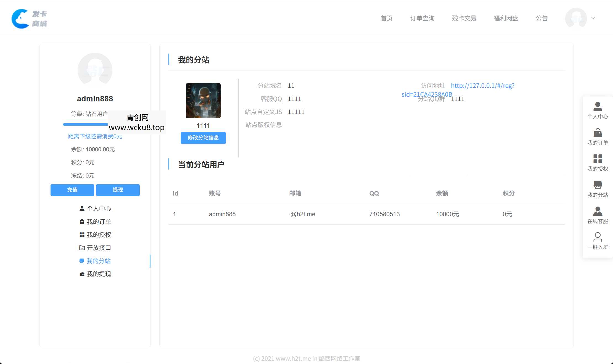Open the 订单查询 menu item

tap(422, 18)
